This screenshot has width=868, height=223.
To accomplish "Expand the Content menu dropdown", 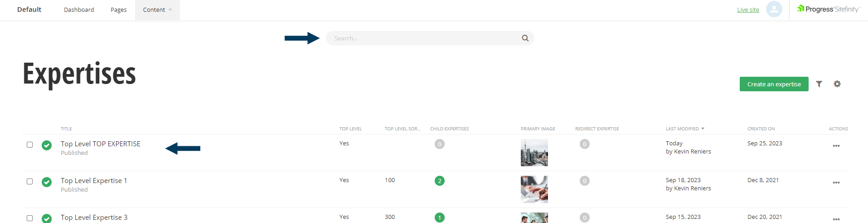I will point(157,10).
